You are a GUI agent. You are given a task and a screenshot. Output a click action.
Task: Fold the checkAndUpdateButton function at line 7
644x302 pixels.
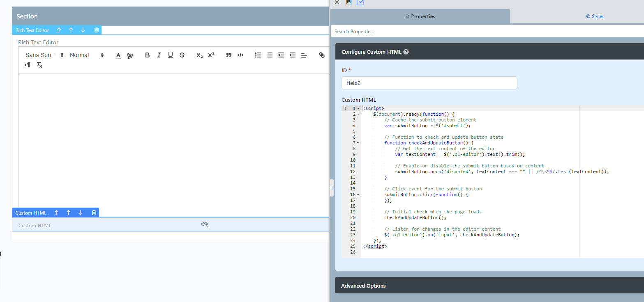[358, 143]
